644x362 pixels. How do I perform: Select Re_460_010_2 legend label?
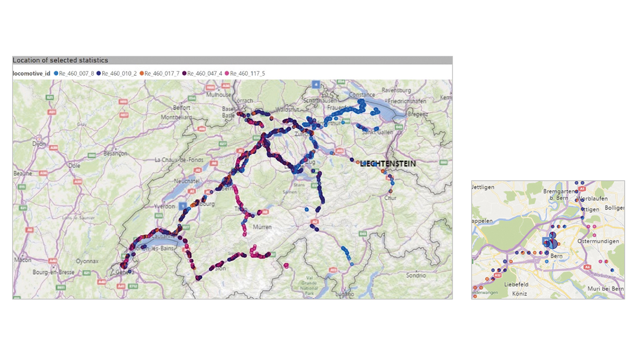[119, 73]
